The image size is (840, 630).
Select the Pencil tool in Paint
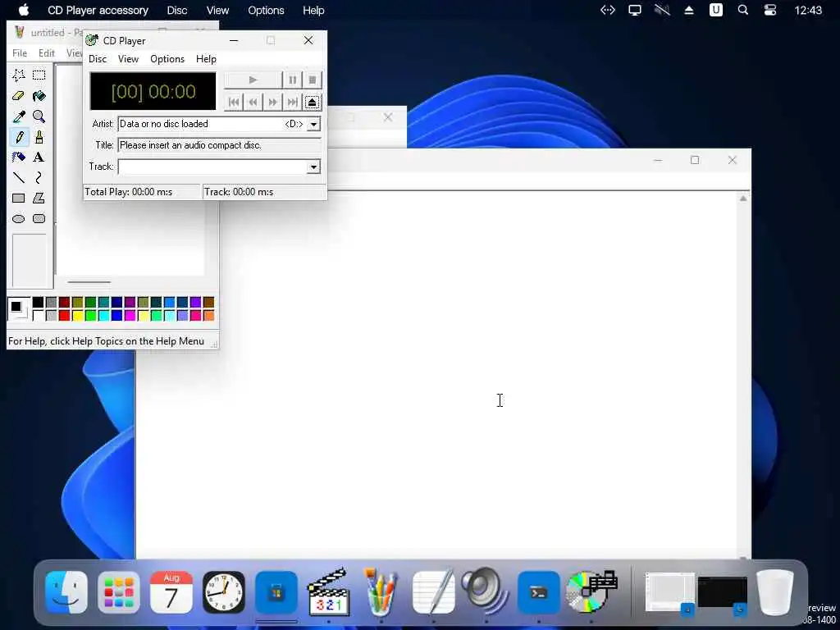click(19, 137)
